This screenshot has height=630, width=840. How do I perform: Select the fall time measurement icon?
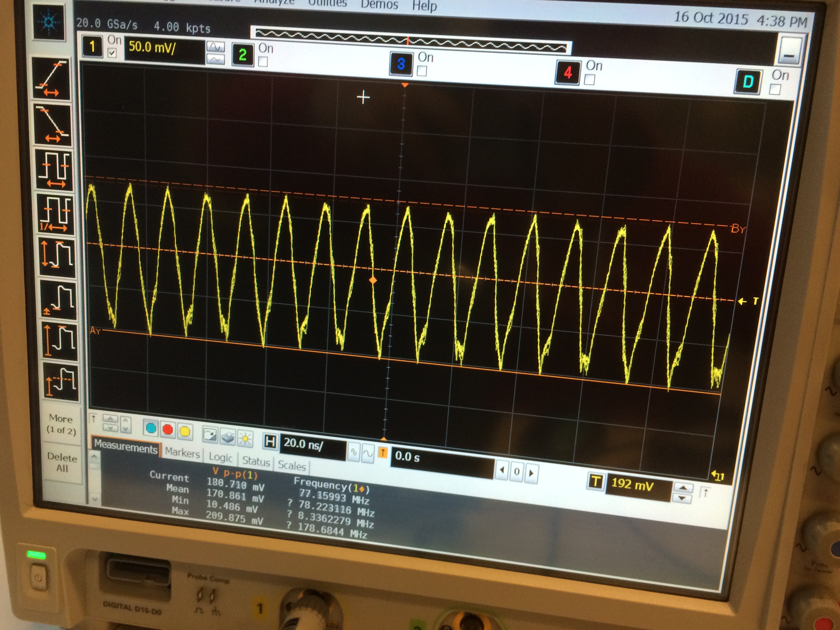(x=52, y=125)
